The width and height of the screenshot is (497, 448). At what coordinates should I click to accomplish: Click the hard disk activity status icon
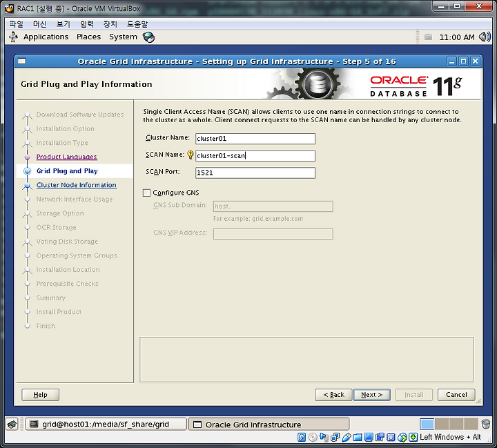(302, 437)
